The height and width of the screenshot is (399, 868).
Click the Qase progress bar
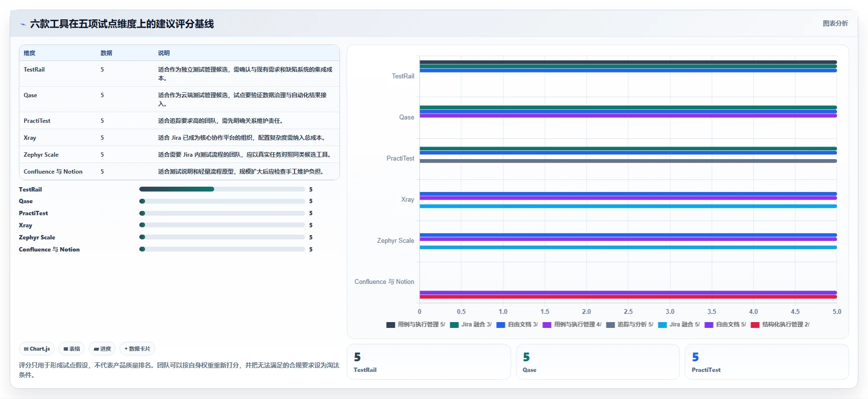point(222,201)
